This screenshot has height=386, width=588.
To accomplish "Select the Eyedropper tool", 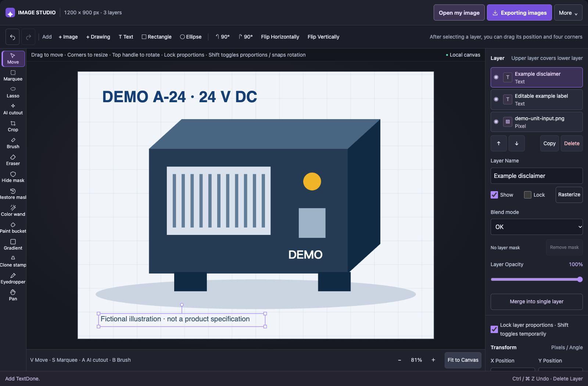I will point(13,278).
